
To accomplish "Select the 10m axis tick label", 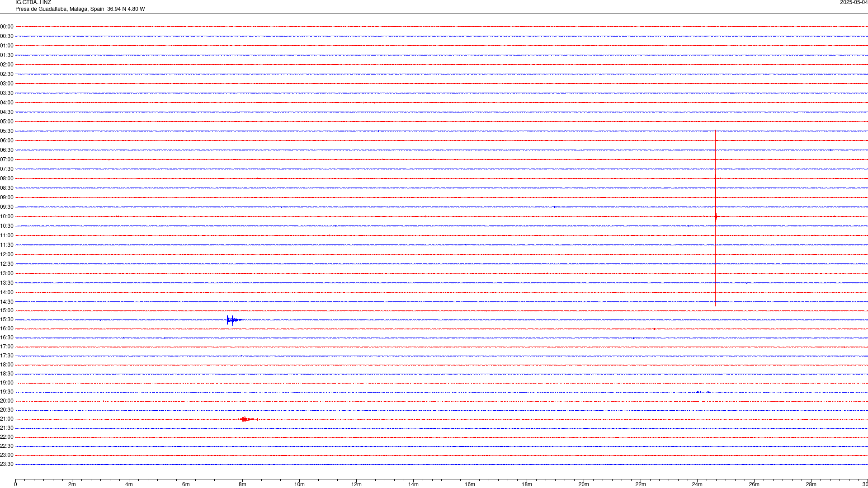I will point(299,484).
